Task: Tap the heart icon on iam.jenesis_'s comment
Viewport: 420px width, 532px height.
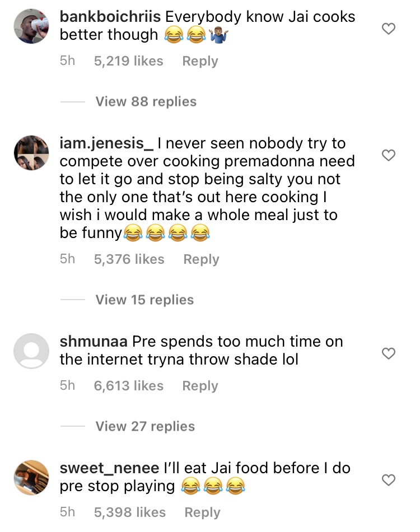Action: (x=389, y=156)
